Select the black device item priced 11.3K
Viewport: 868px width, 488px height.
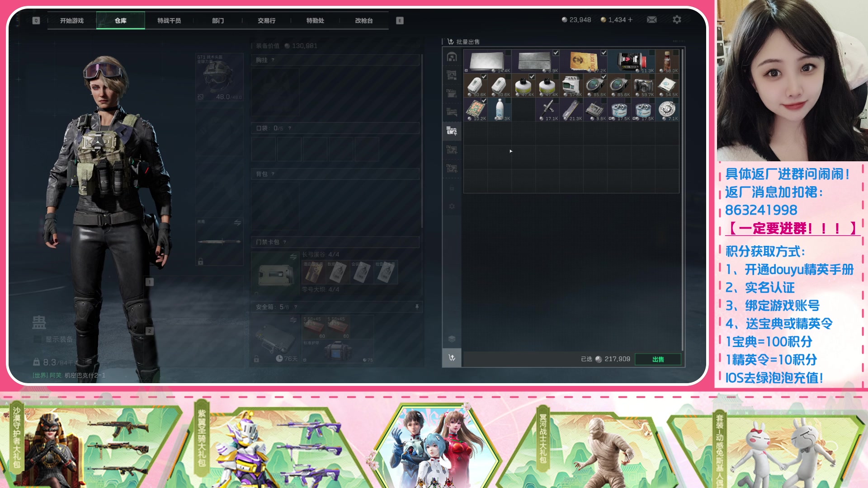click(631, 61)
